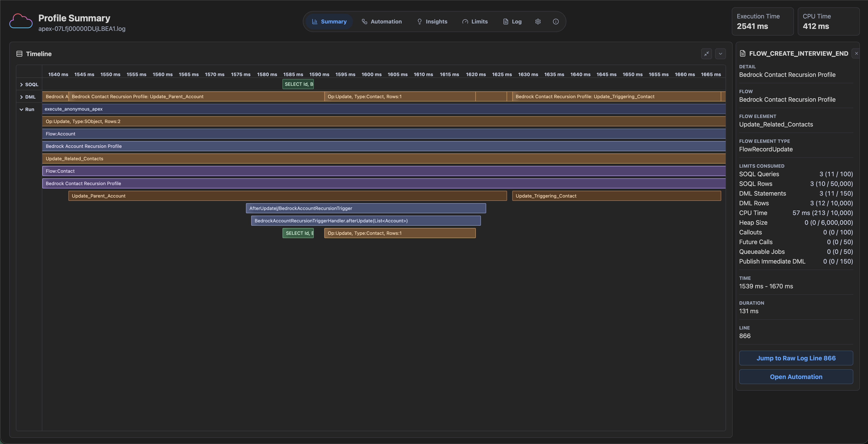Switch to the Automation tab

381,22
